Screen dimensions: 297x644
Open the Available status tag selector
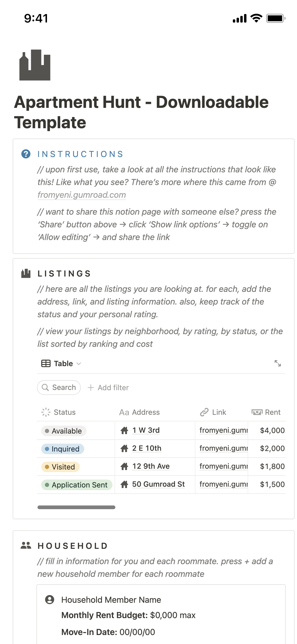64,431
